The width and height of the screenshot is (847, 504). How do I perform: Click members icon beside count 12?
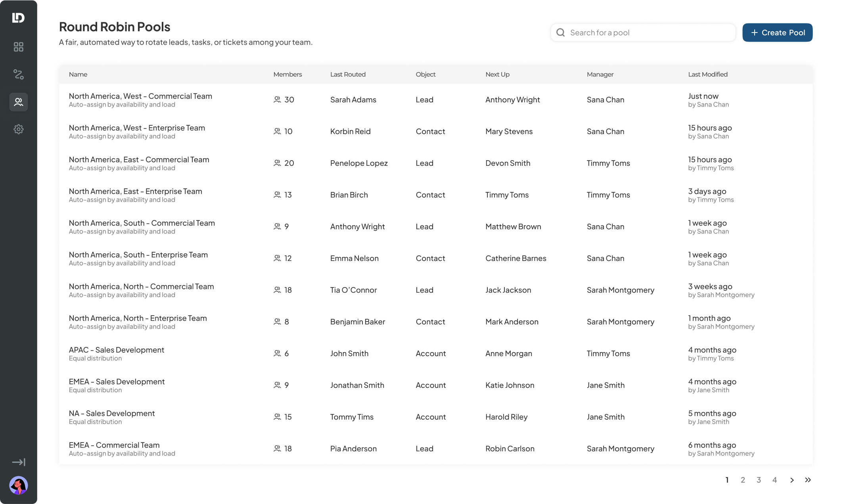tap(277, 258)
